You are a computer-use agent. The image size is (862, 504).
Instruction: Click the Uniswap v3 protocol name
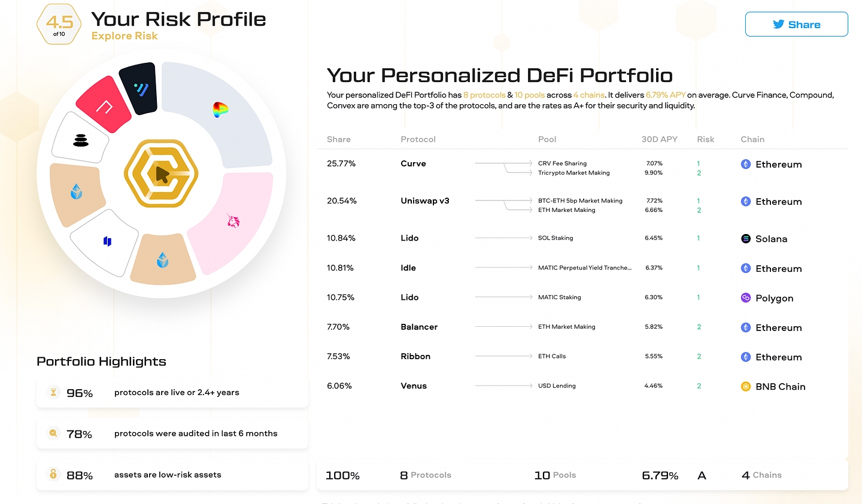coord(424,201)
